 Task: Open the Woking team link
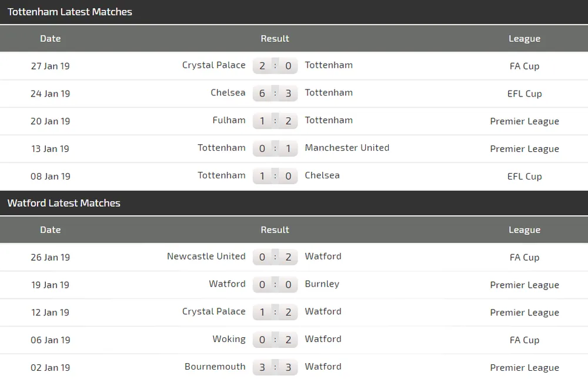(x=229, y=339)
